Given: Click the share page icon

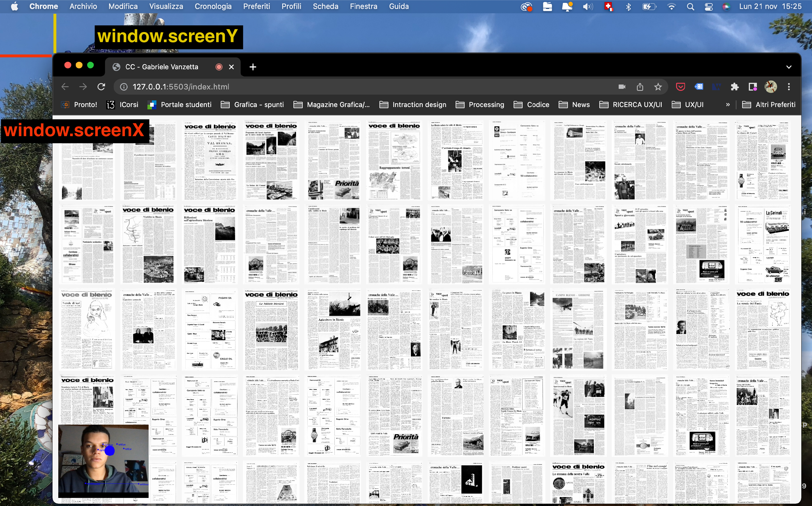Looking at the screenshot, I should [x=640, y=87].
